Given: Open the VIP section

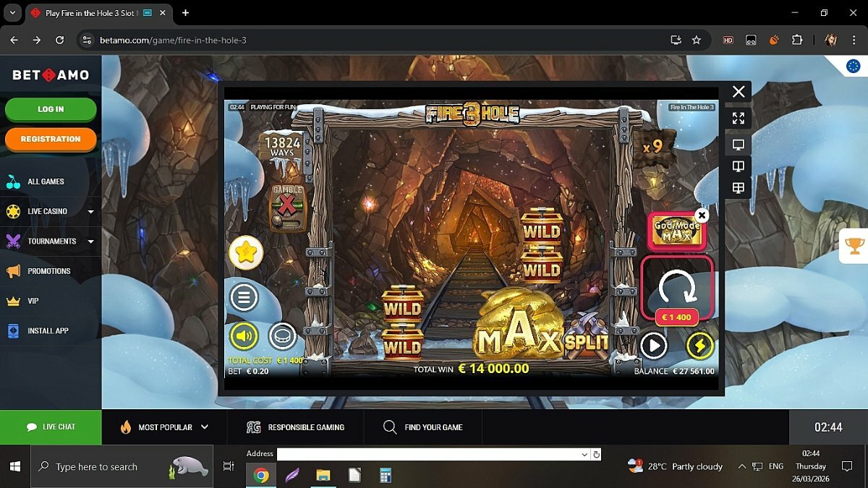Looking at the screenshot, I should pyautogui.click(x=33, y=301).
